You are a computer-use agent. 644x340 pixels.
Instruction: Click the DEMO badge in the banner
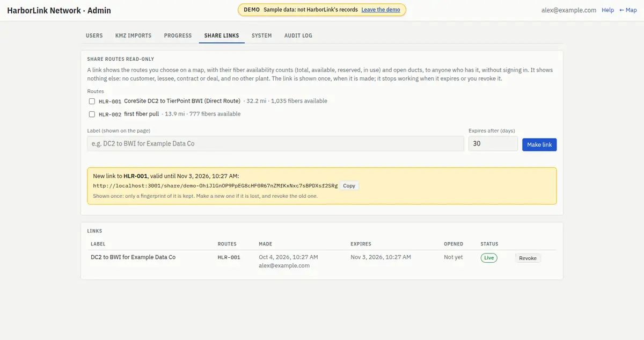pos(252,10)
